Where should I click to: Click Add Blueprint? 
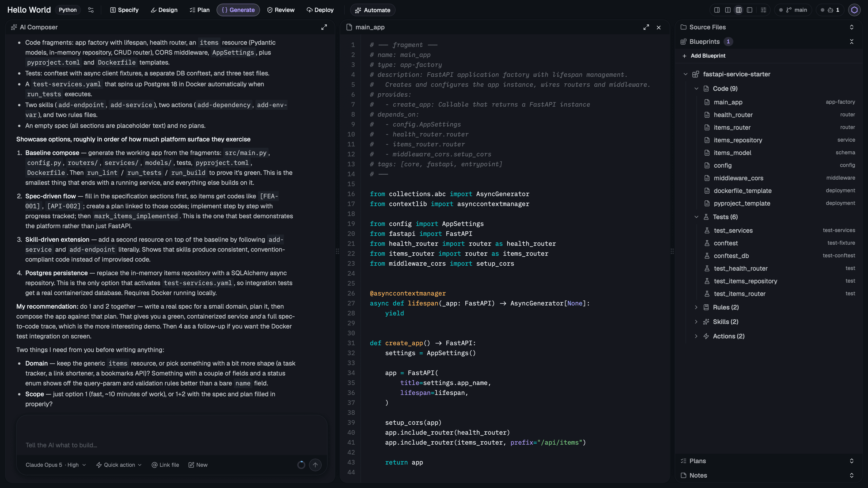704,56
